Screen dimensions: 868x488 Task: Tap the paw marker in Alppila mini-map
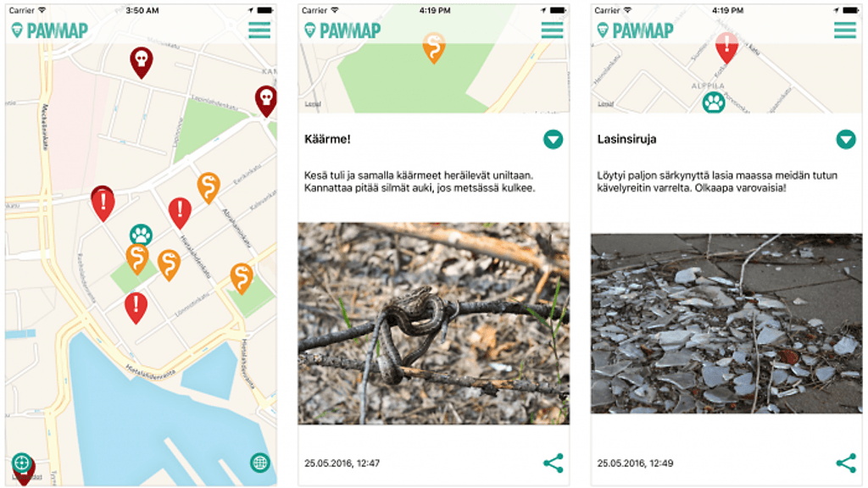click(x=714, y=103)
